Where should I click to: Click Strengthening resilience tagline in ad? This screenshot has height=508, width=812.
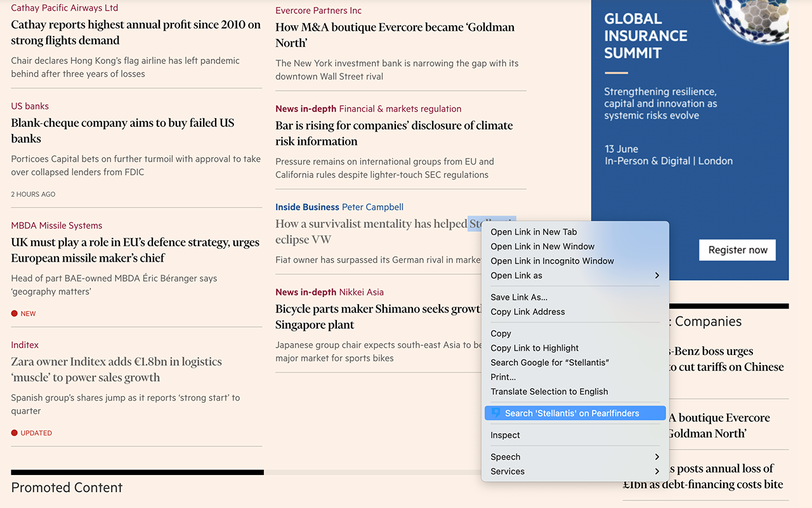coord(660,104)
